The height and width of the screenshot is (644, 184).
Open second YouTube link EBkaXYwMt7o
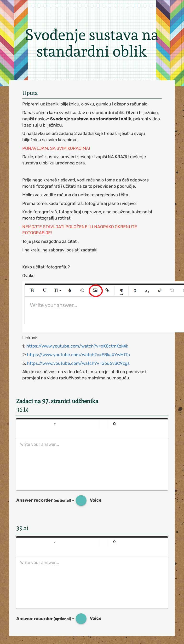pyautogui.click(x=78, y=354)
